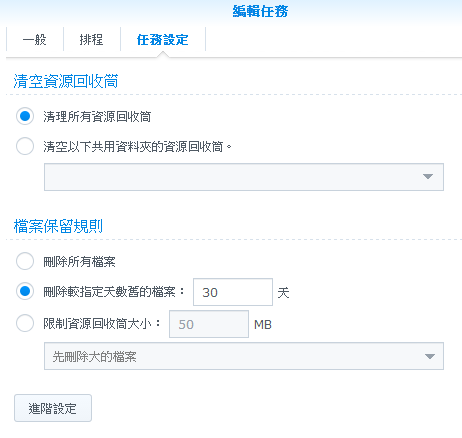Focus the days input showing 30
This screenshot has height=438, width=462.
click(233, 292)
